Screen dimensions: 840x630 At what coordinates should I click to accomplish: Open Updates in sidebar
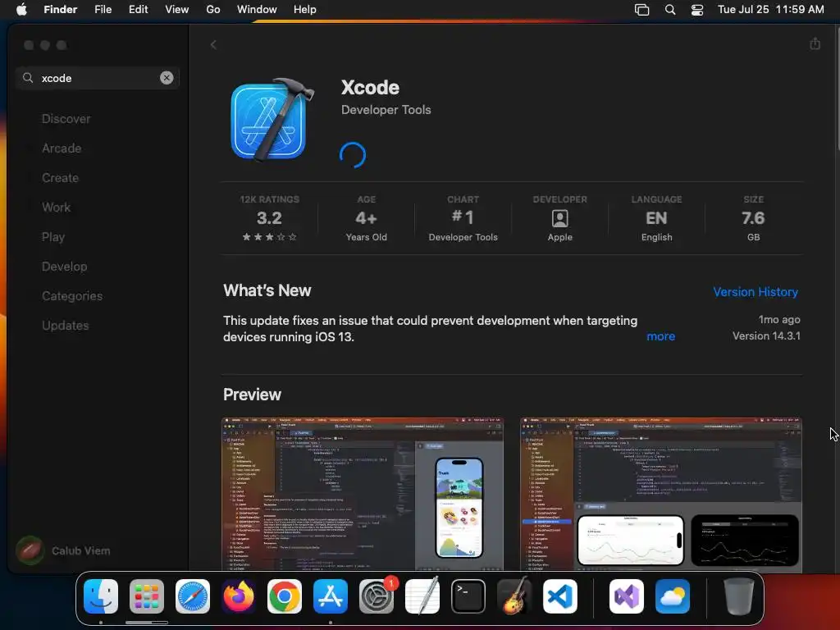(x=66, y=325)
